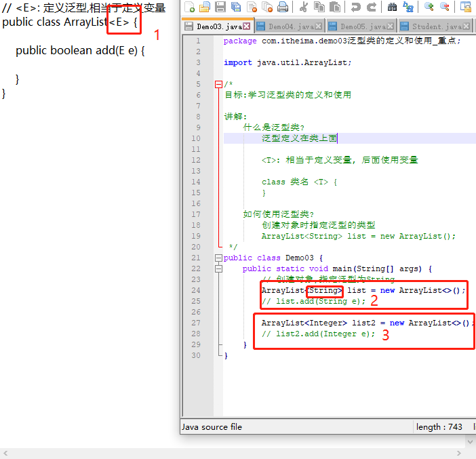Click the blue disk icon on Demo04.java tab
Screen dimensions: 476x459
pos(260,26)
